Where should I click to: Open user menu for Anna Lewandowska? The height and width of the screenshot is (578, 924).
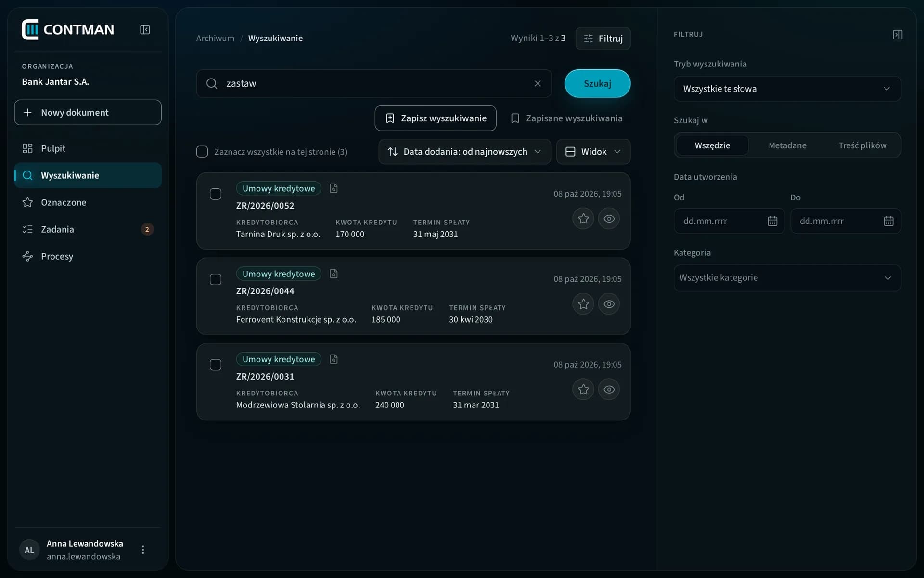click(x=143, y=550)
